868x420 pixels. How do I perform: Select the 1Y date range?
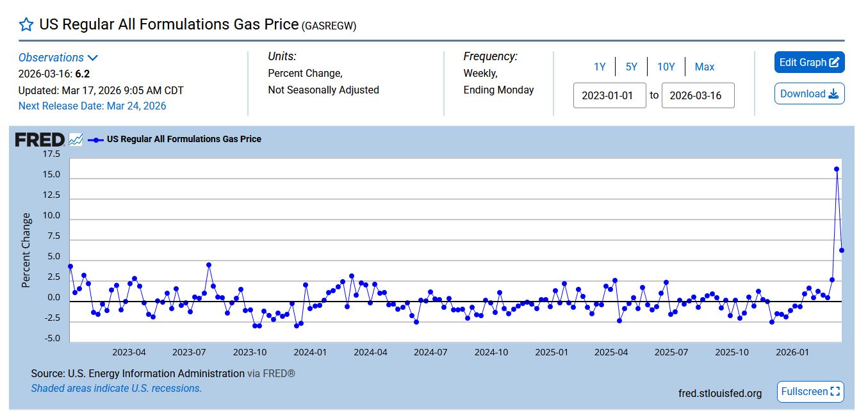click(x=600, y=67)
